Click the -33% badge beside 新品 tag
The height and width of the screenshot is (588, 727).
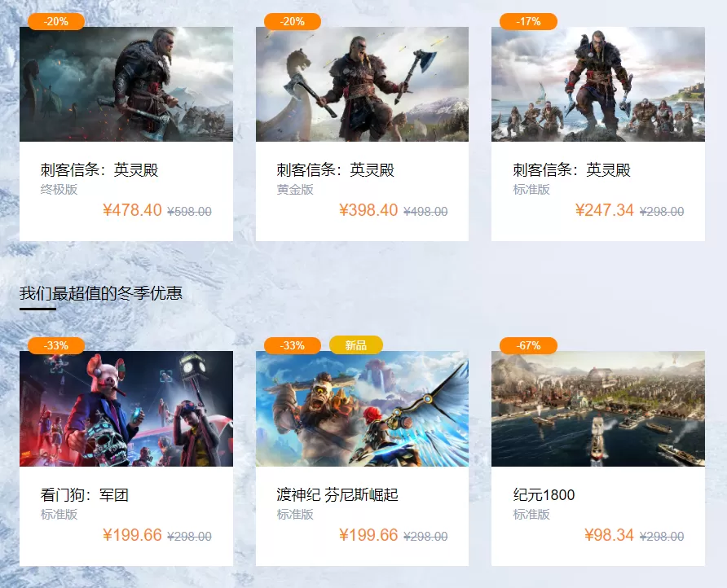pyautogui.click(x=292, y=345)
